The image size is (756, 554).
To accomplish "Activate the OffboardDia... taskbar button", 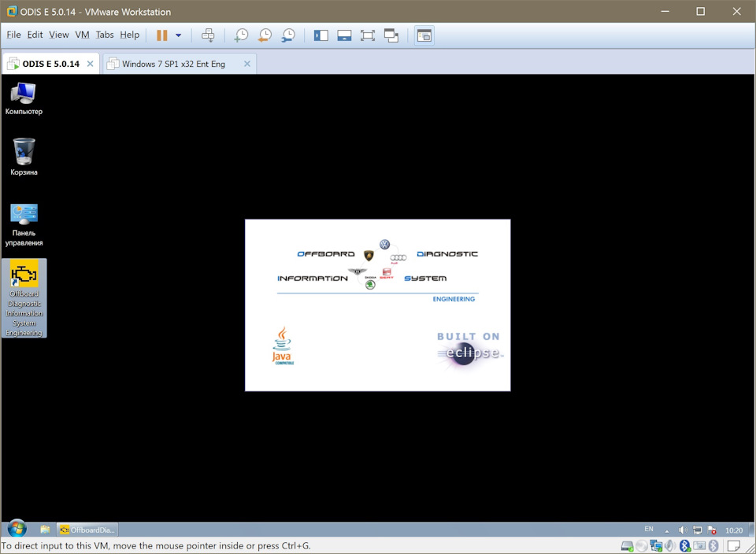I will [87, 530].
